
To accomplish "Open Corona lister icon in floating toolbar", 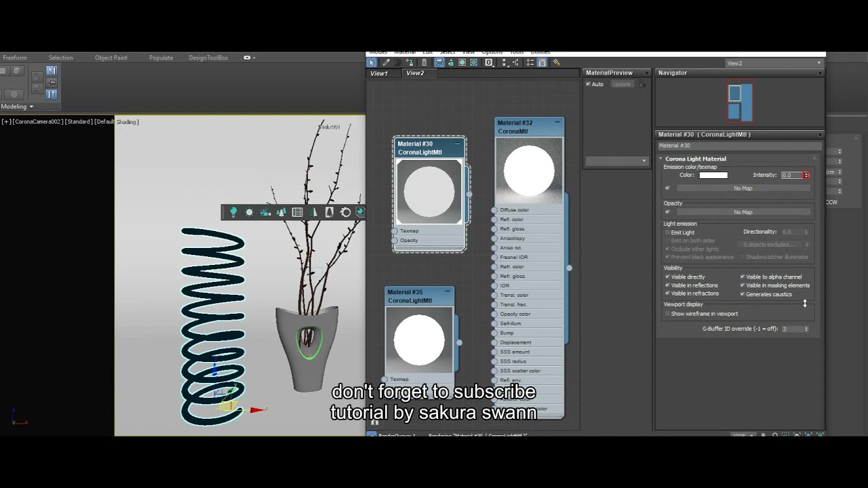I will click(298, 212).
